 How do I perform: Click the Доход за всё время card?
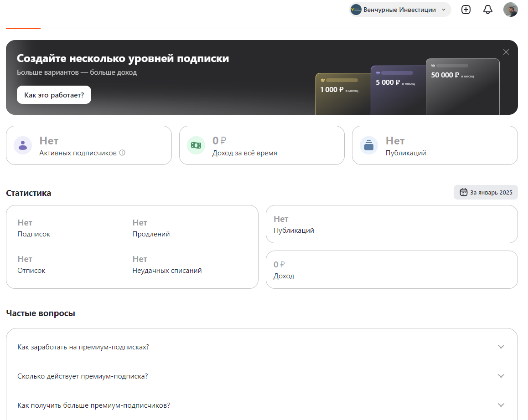coord(262,145)
